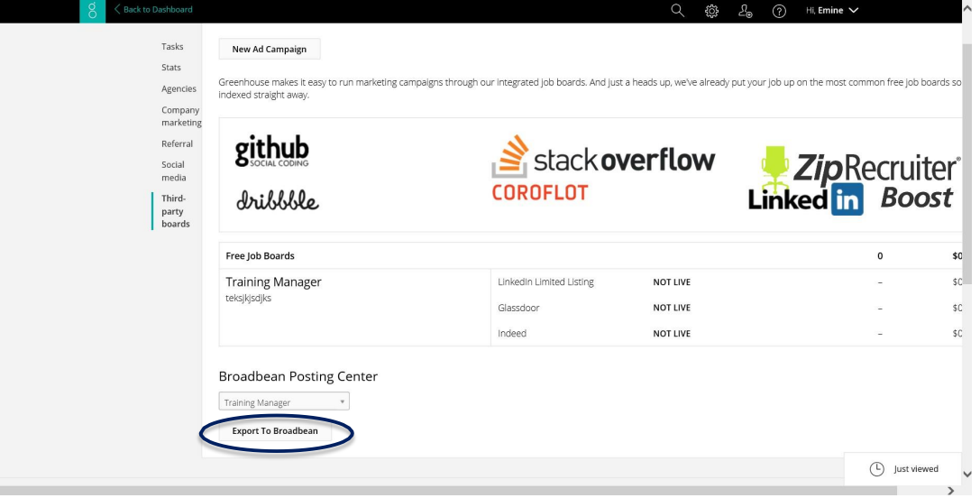Open the settings gear icon
Screen dimensions: 980x498
tap(711, 11)
